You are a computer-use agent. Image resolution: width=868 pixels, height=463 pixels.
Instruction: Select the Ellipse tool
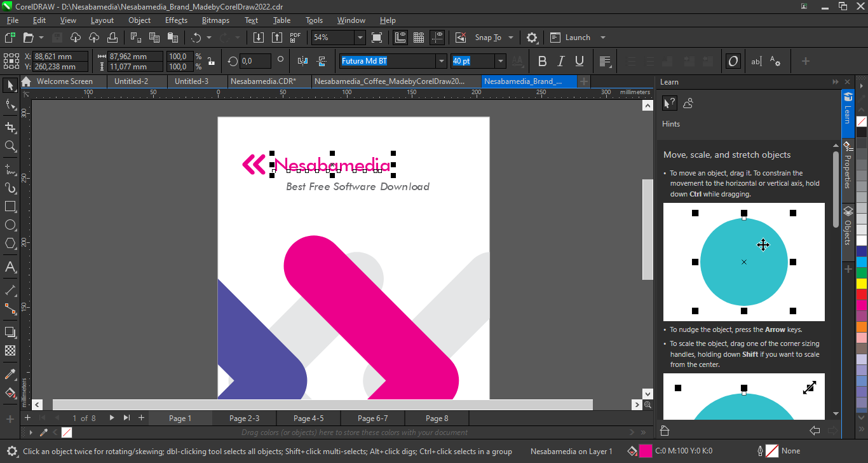tap(10, 225)
